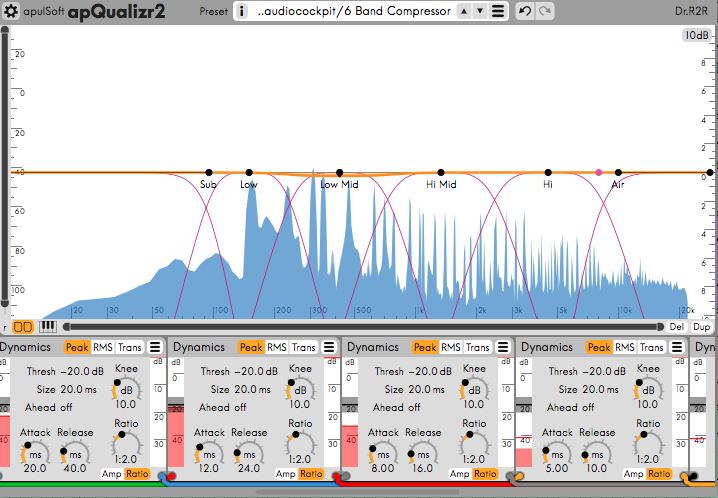Switch second Dynamics panel to Amp
Screen dimensions: 718x498
pos(286,474)
